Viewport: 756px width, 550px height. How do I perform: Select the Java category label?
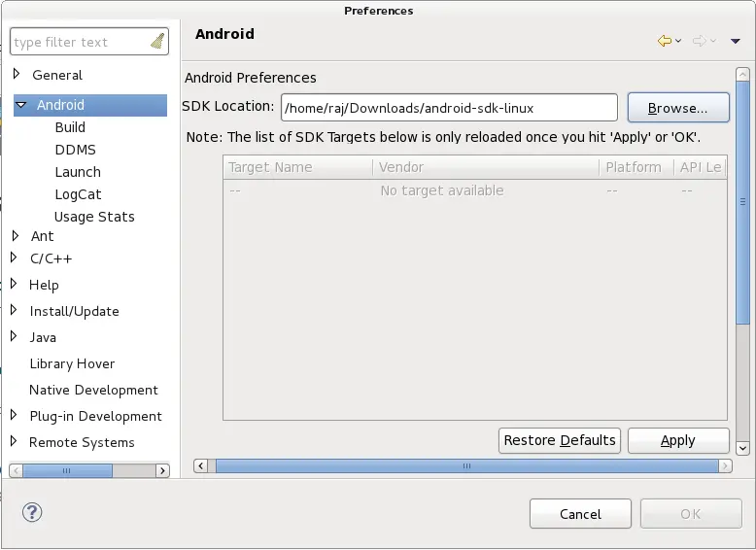pos(43,337)
